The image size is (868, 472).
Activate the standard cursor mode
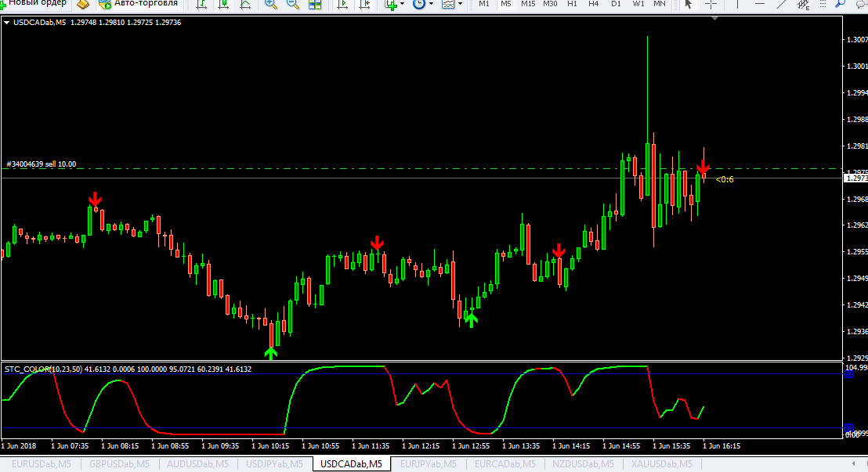click(689, 5)
